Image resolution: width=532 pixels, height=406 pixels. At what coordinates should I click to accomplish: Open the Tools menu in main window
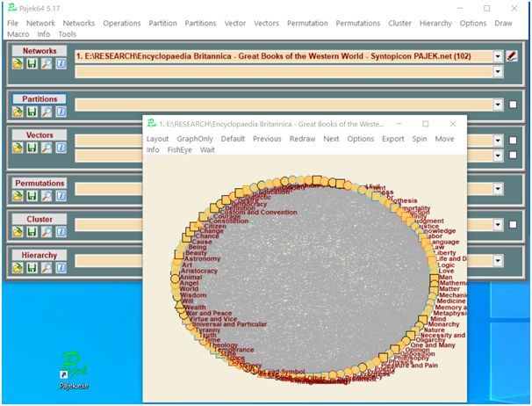point(68,34)
